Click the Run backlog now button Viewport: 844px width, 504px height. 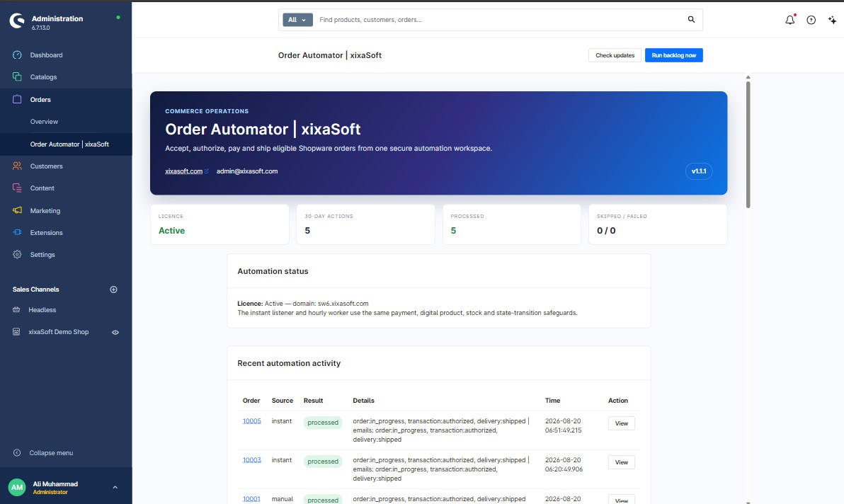[674, 55]
